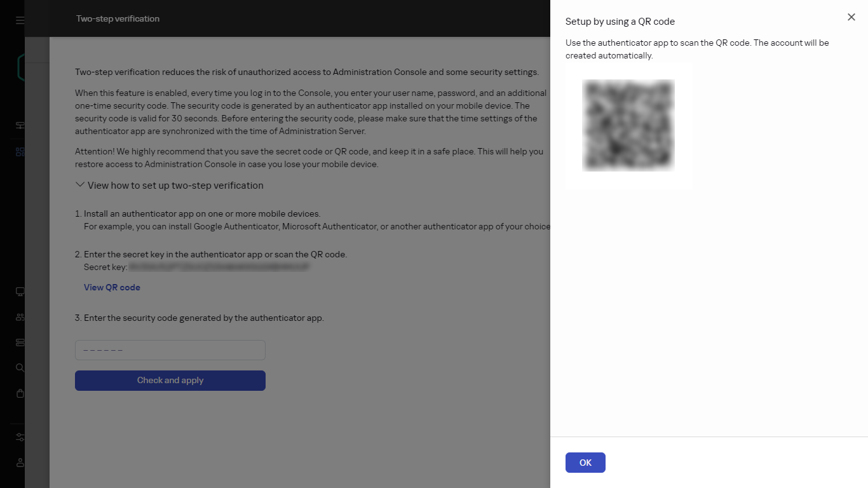This screenshot has height=488, width=868.
Task: Select the Devices icon in the sidebar
Action: pyautogui.click(x=20, y=292)
